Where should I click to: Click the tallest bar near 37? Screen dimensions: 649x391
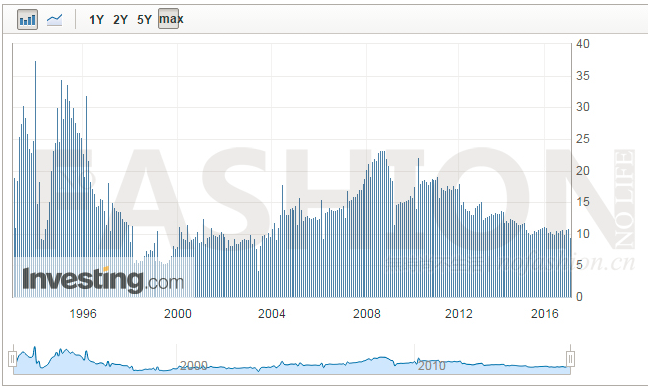(x=35, y=179)
